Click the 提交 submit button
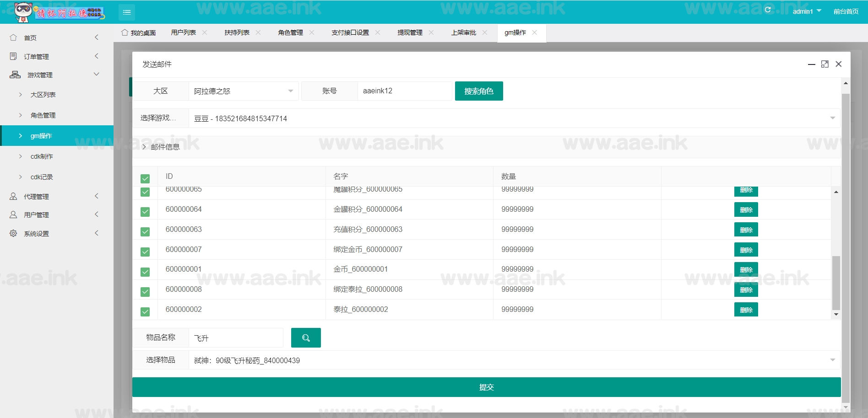868x418 pixels. point(486,387)
